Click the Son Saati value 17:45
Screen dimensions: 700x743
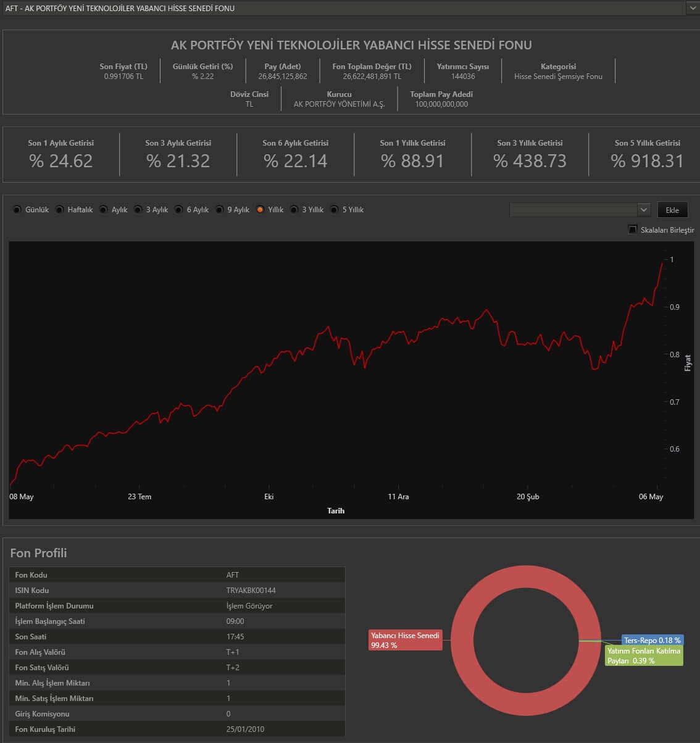[x=235, y=637]
